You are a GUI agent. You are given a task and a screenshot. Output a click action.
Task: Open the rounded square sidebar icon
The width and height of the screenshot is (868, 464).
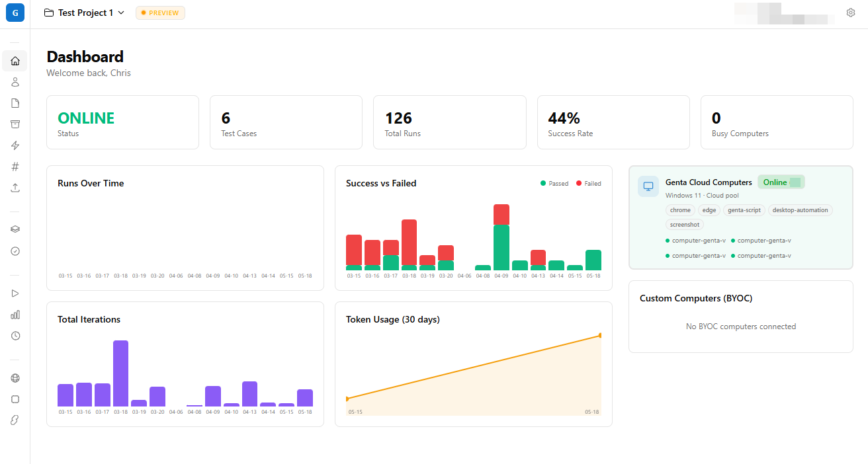click(15, 399)
